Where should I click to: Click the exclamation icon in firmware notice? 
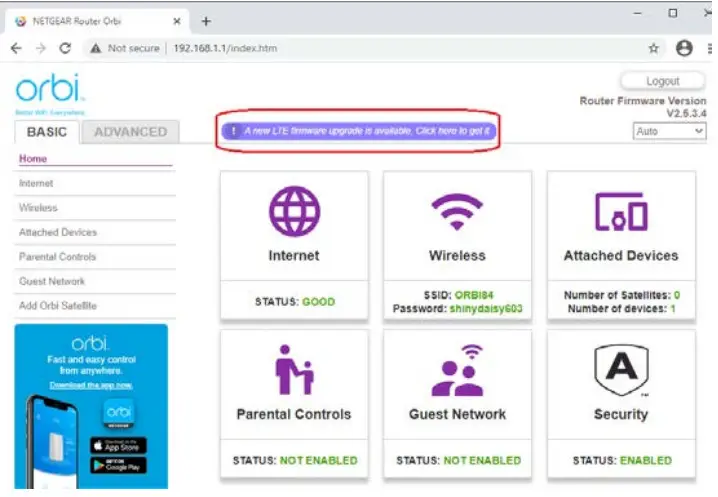pos(233,131)
